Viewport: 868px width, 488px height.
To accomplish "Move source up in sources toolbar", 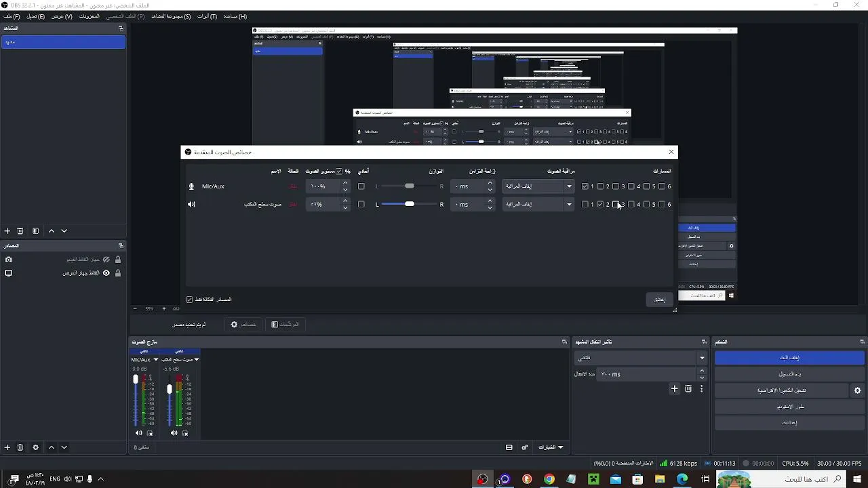I will pos(51,447).
